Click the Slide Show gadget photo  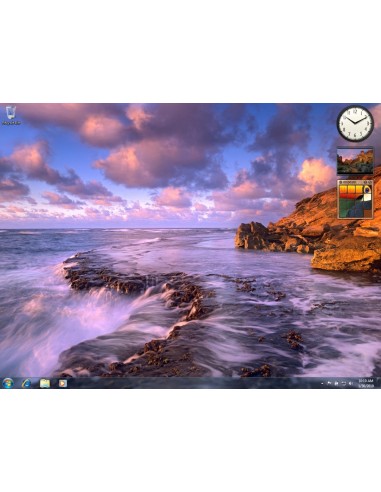(x=355, y=161)
